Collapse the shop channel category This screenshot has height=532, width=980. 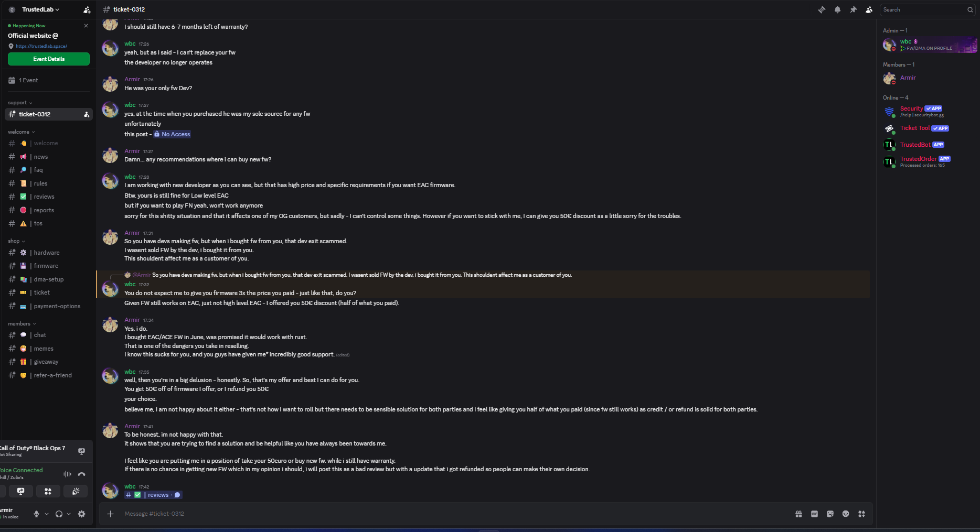16,241
